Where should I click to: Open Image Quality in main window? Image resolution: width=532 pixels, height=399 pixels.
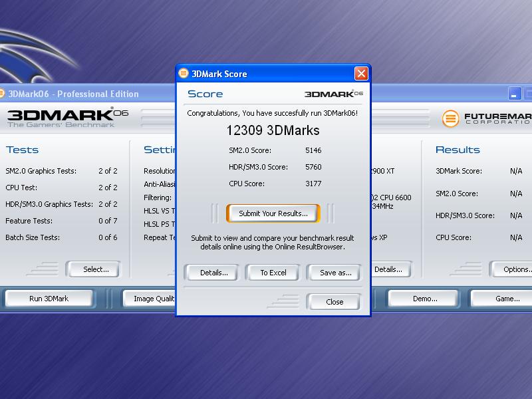pos(149,299)
